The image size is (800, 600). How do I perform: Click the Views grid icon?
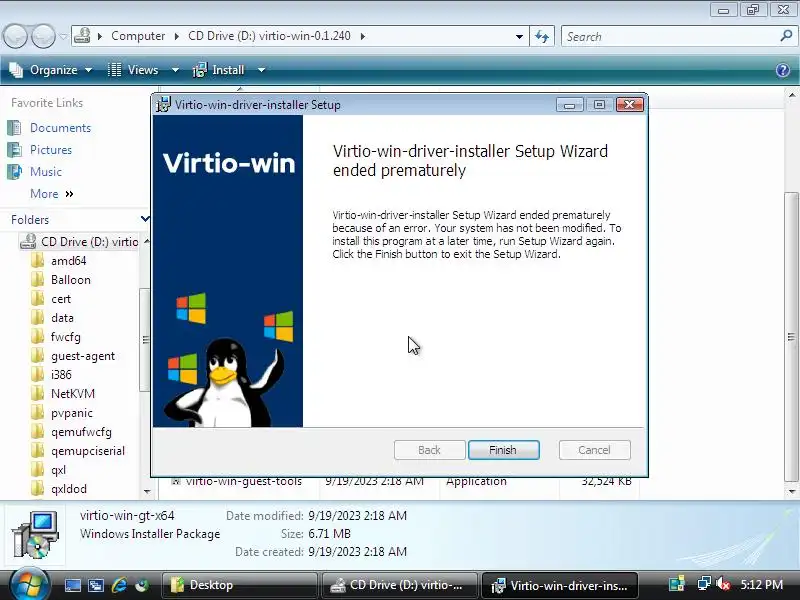pos(114,70)
